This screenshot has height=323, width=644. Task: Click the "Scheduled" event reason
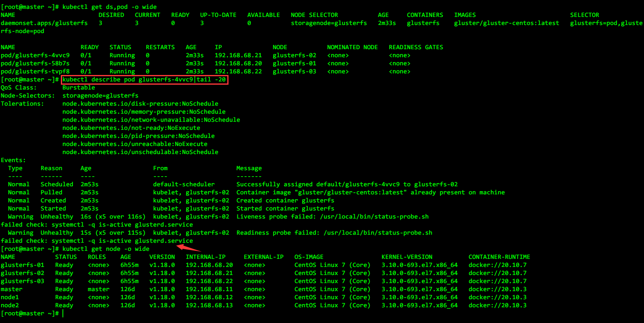(57, 184)
